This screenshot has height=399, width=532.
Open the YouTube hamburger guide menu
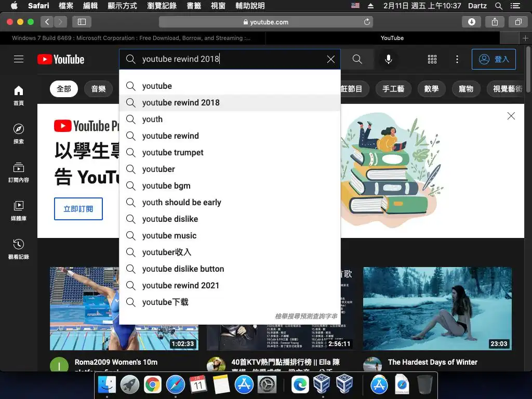(19, 59)
